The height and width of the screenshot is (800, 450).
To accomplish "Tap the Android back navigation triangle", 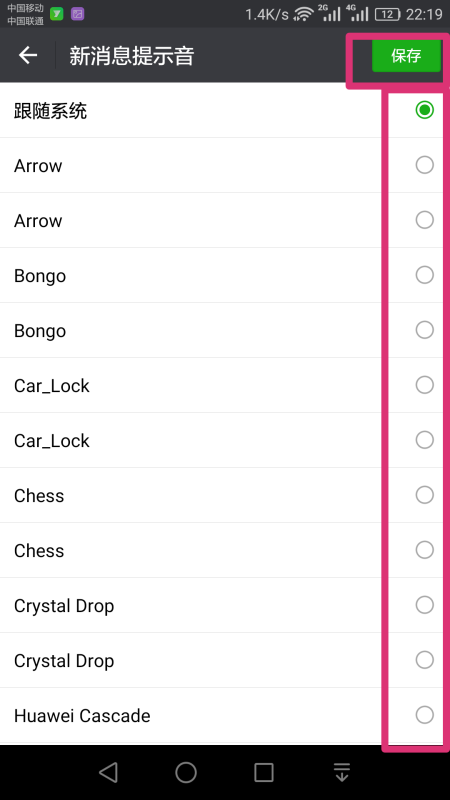I will click(109, 772).
